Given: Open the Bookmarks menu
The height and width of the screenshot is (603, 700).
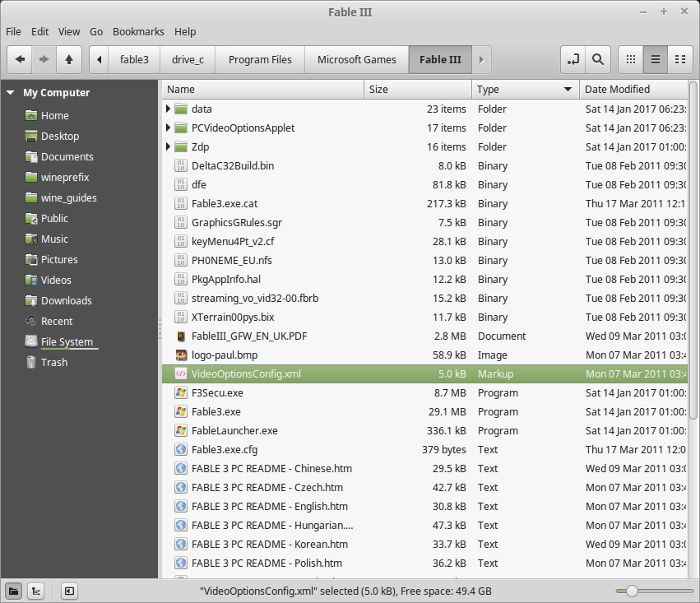Looking at the screenshot, I should click(x=138, y=32).
